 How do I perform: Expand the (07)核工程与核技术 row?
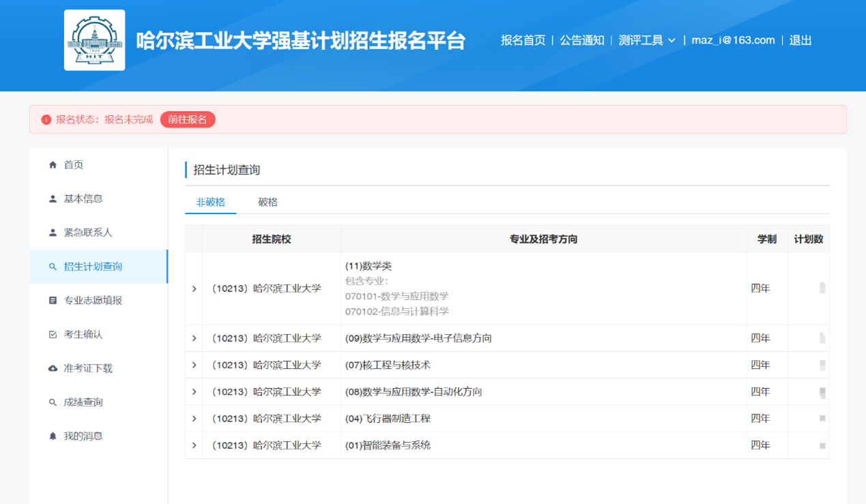(x=194, y=365)
